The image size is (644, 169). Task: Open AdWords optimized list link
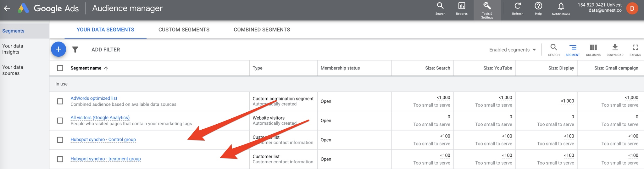click(94, 98)
